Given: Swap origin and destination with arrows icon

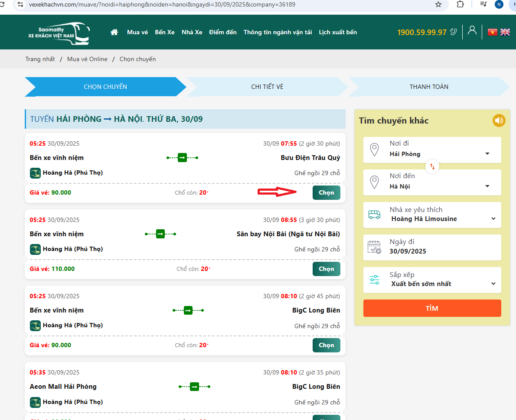Looking at the screenshot, I should [432, 166].
